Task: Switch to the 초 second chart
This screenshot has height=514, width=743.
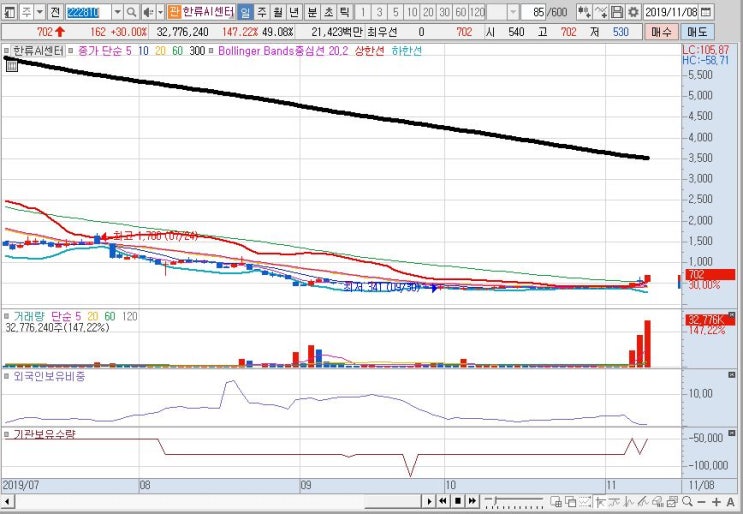Action: point(328,12)
